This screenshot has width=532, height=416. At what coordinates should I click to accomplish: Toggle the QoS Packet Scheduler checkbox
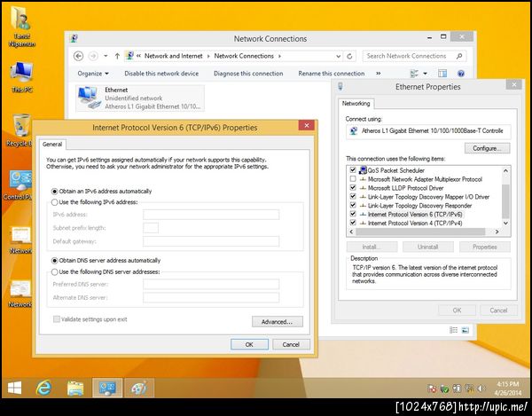353,169
